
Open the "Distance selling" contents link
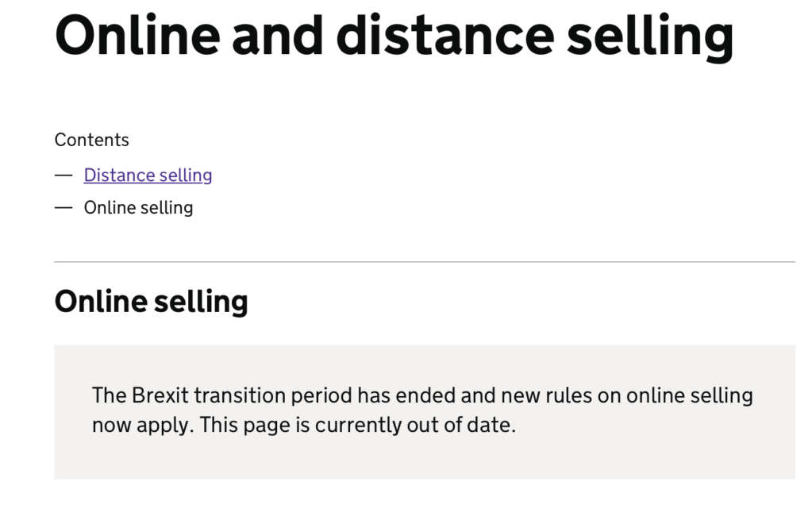click(x=148, y=175)
